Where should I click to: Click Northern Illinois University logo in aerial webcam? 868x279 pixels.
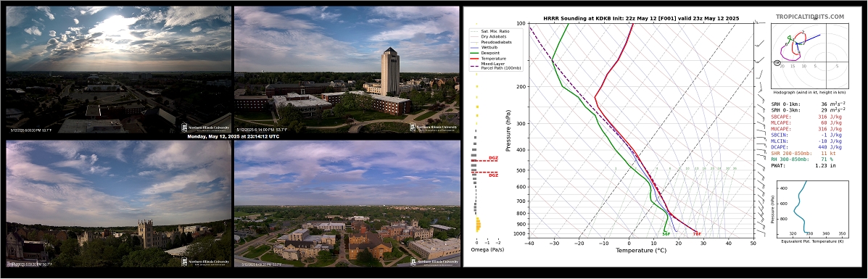pos(434,262)
